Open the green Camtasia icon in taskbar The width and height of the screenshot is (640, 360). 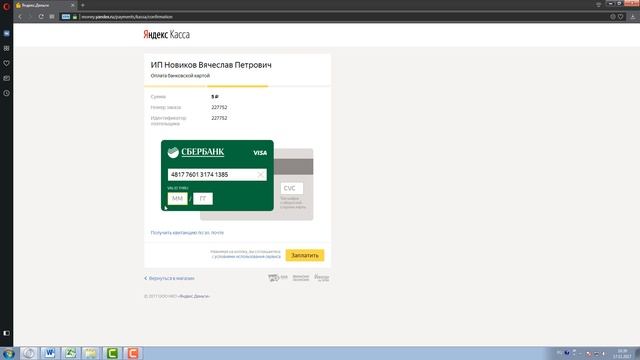(x=112, y=353)
